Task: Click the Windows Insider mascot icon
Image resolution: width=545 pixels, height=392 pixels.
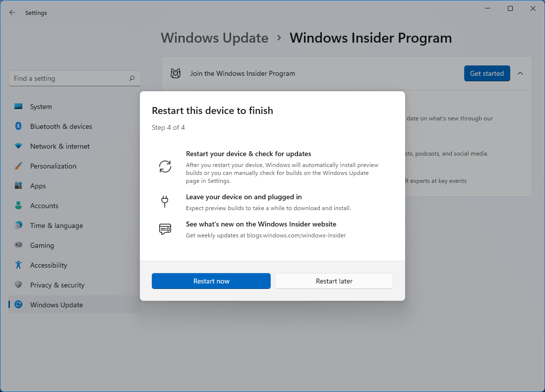Action: tap(176, 73)
